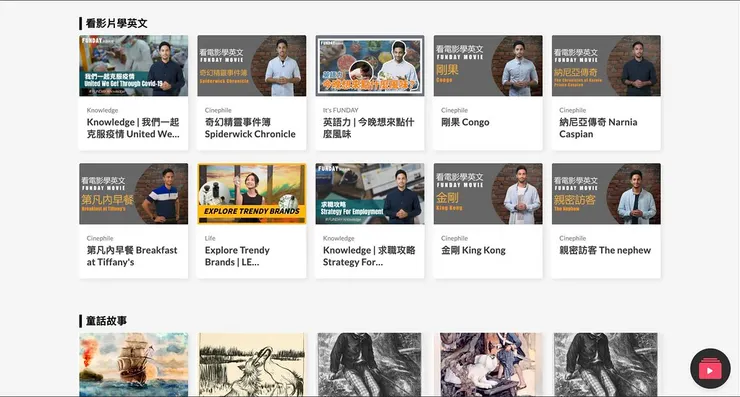Click title '英語力 | 今晚想來點什麼風味'
This screenshot has width=740, height=397.
pyautogui.click(x=369, y=128)
